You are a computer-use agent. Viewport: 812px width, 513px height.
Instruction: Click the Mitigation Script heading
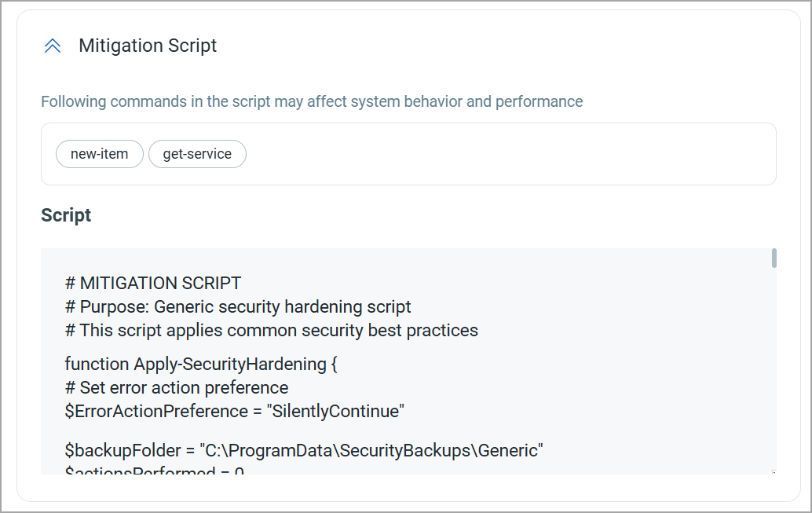click(148, 46)
